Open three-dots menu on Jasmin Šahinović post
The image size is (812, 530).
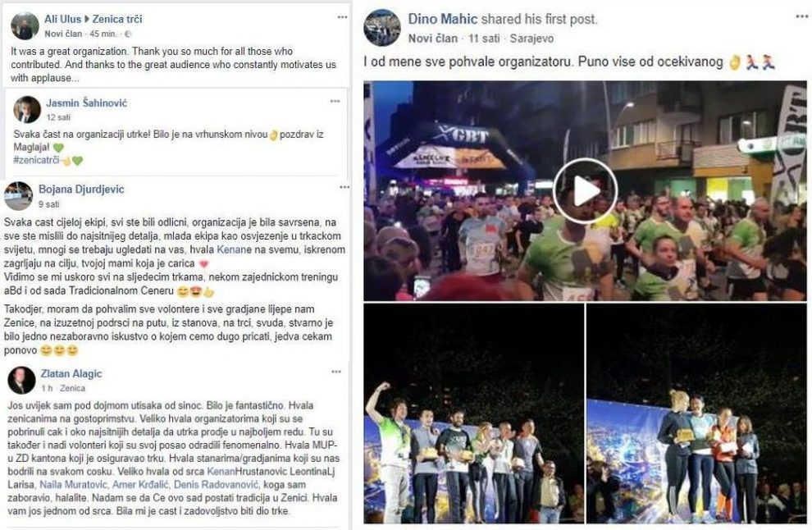coord(335,101)
